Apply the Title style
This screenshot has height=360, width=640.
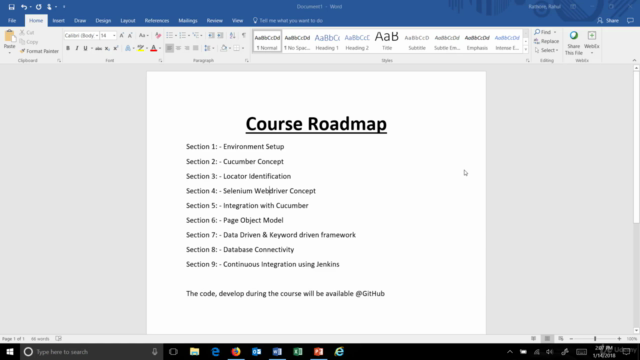point(387,41)
